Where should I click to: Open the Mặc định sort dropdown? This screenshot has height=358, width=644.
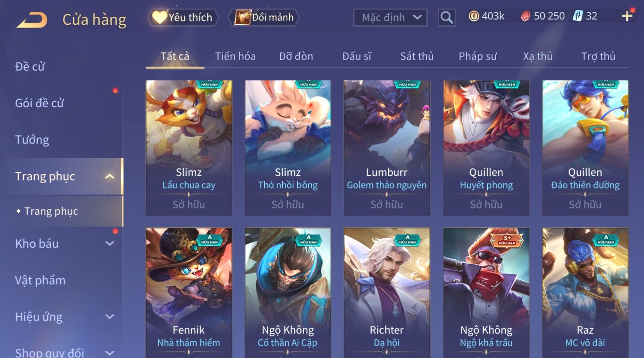[390, 18]
